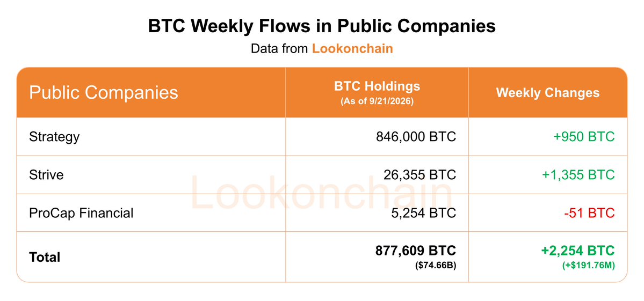Select the ProCap Financial row name

click(81, 213)
